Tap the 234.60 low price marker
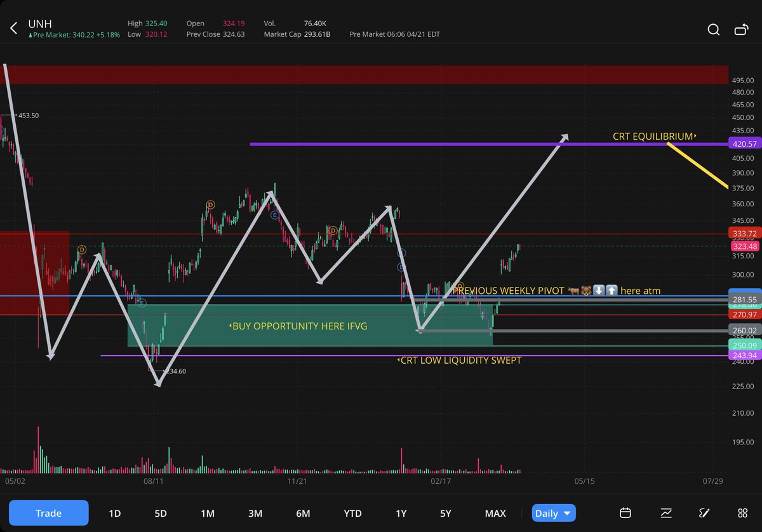 click(175, 371)
